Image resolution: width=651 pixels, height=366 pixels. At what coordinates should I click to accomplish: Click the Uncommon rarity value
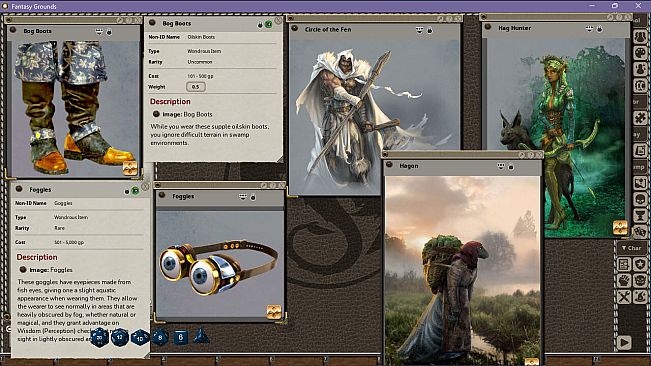coord(200,62)
